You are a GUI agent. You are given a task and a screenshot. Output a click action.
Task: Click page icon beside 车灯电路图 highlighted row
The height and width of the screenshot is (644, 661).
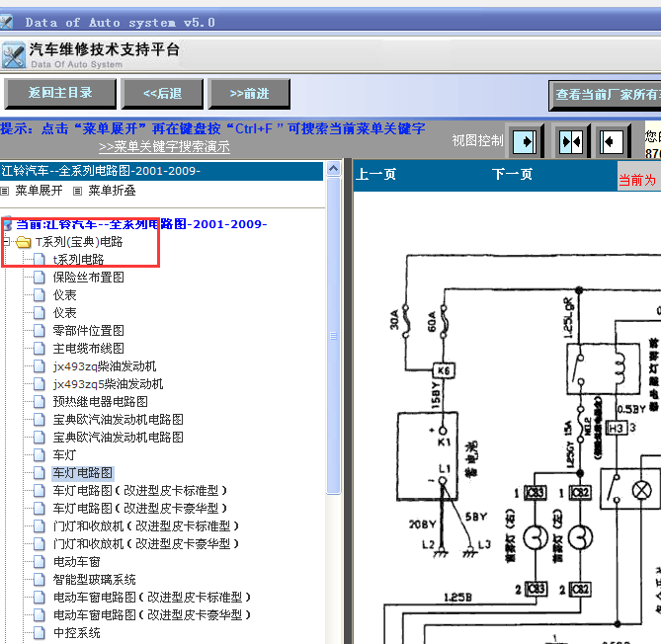tap(40, 473)
